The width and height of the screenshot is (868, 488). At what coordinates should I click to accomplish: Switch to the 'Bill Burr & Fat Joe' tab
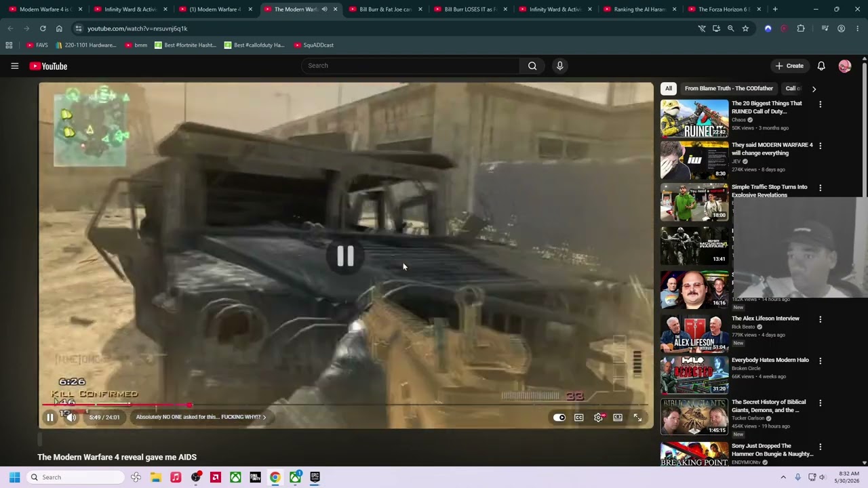[x=385, y=9]
